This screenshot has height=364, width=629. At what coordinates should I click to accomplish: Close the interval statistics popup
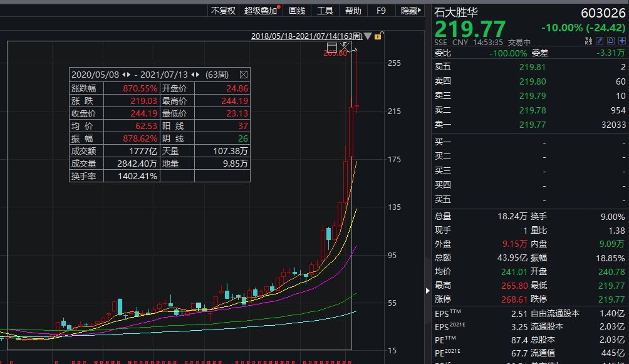point(244,74)
